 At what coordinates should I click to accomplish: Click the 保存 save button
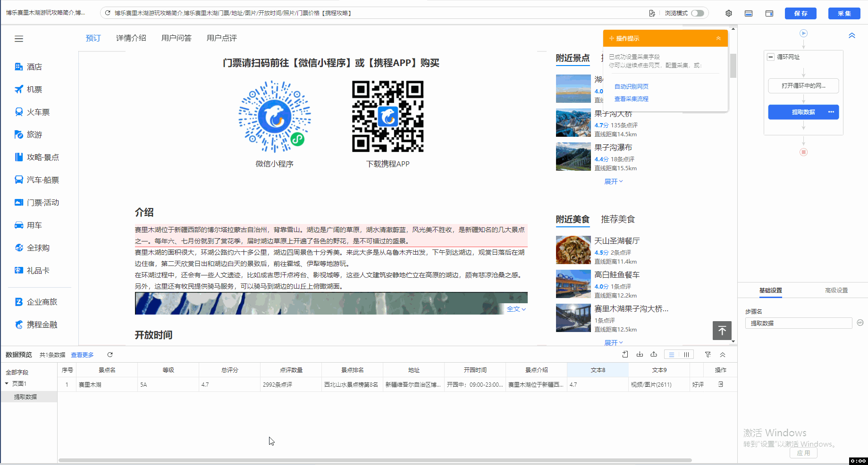(801, 13)
